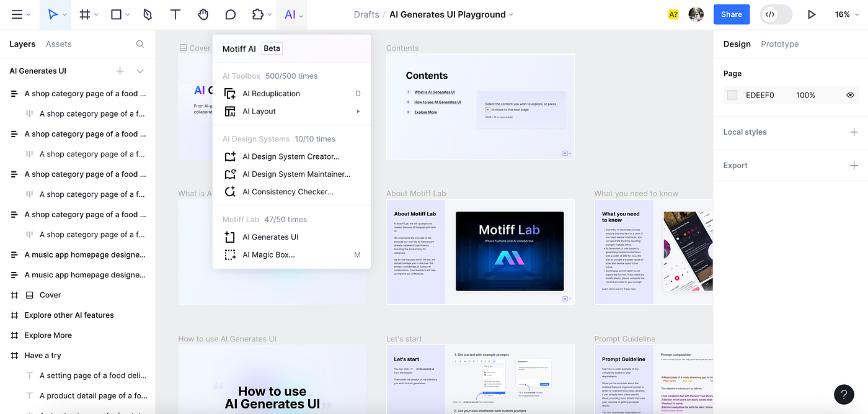Toggle the developer mode code switch
This screenshot has width=868, height=414.
tap(776, 14)
